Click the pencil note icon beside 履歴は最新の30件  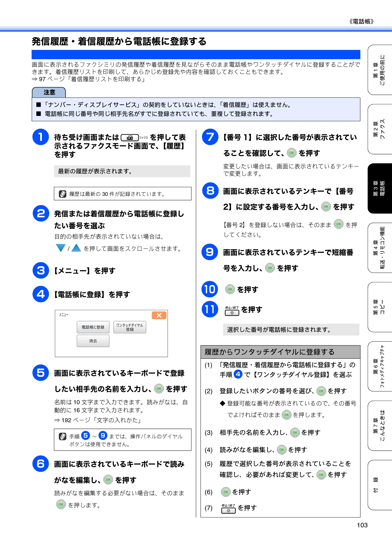[x=63, y=194]
